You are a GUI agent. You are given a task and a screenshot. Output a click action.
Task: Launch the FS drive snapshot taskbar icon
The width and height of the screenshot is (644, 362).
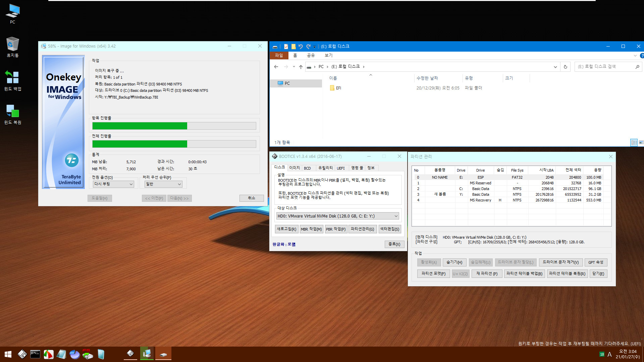(88, 354)
